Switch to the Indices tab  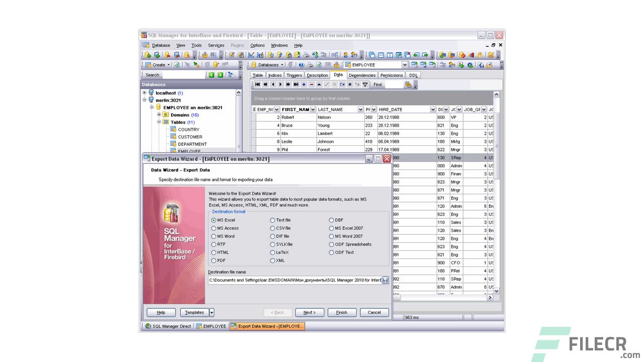(x=275, y=75)
